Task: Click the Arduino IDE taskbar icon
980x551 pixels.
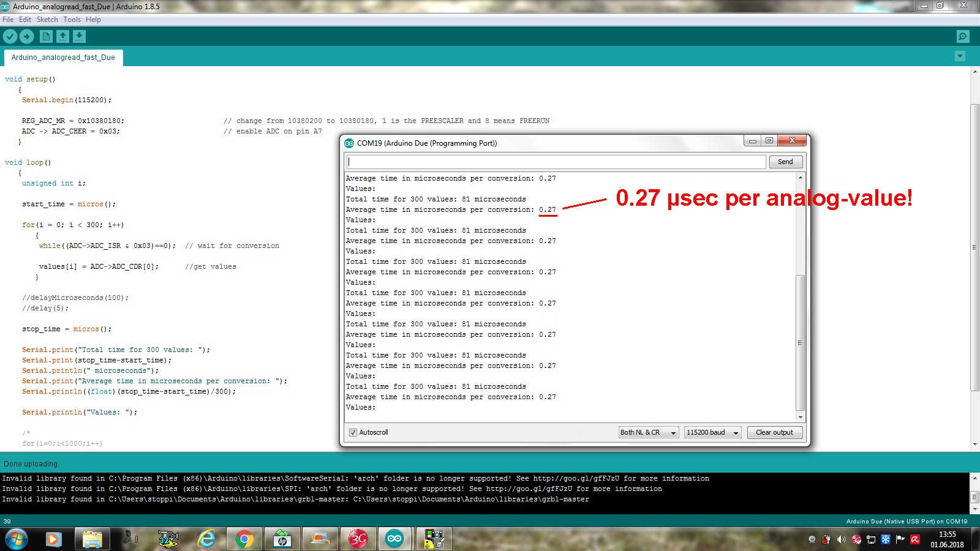Action: [x=394, y=539]
